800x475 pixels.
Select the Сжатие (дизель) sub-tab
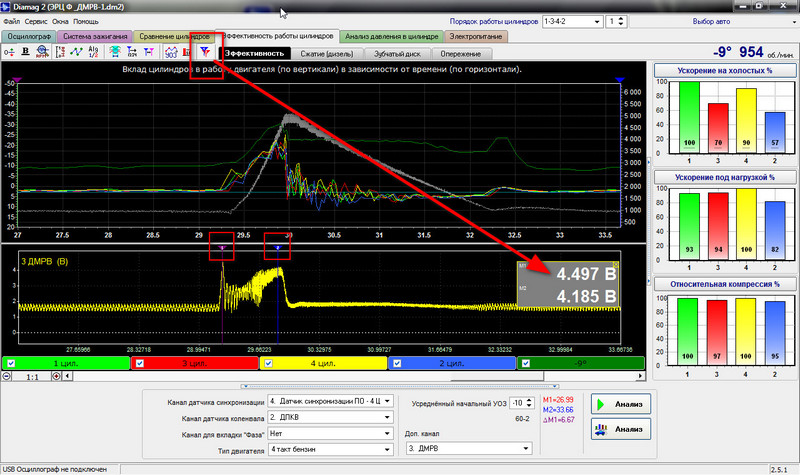pos(327,54)
